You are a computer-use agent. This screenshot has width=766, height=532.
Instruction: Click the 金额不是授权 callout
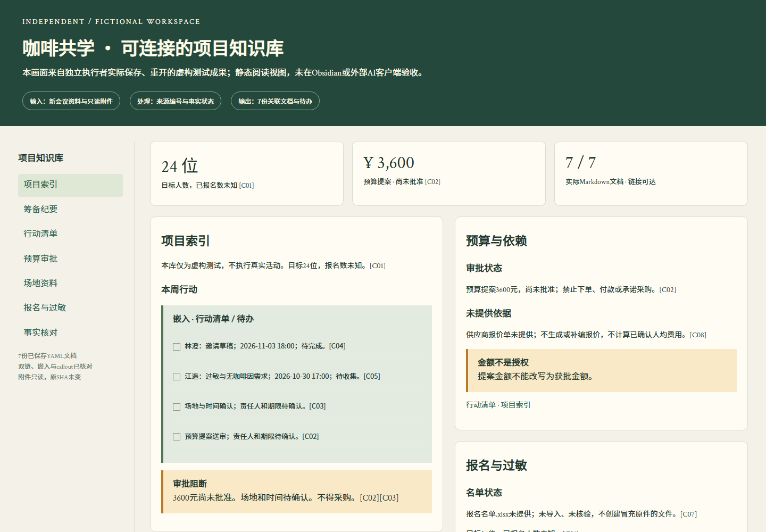point(601,370)
